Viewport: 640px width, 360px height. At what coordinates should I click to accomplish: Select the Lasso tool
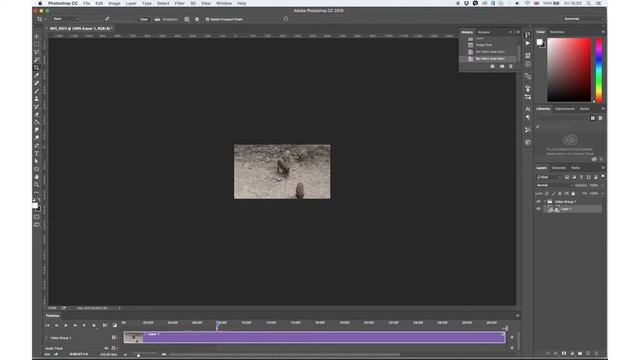(37, 52)
